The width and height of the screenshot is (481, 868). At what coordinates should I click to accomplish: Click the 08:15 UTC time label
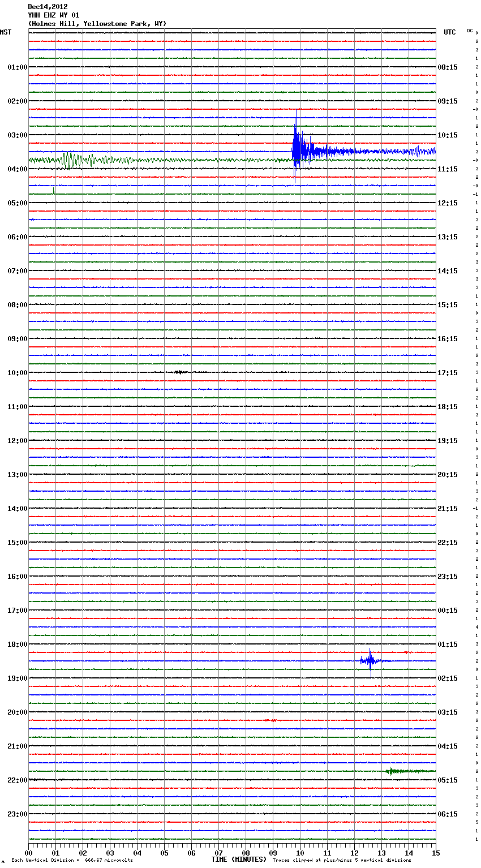448,67
